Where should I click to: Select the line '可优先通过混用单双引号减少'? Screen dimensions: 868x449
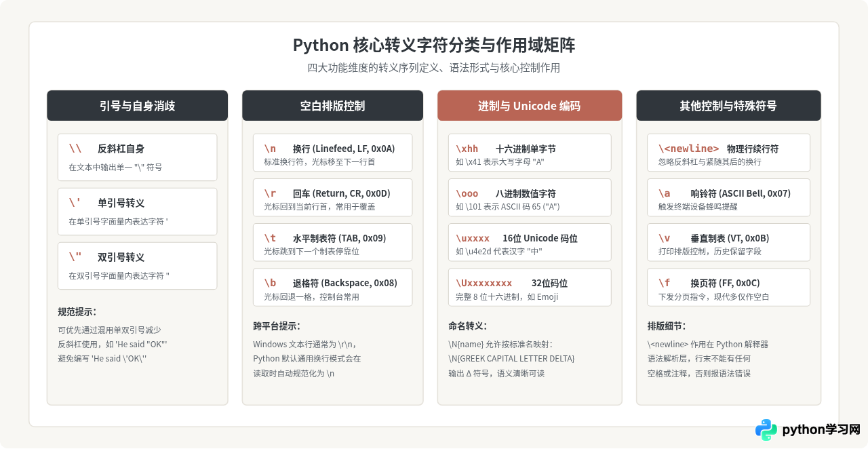point(109,330)
